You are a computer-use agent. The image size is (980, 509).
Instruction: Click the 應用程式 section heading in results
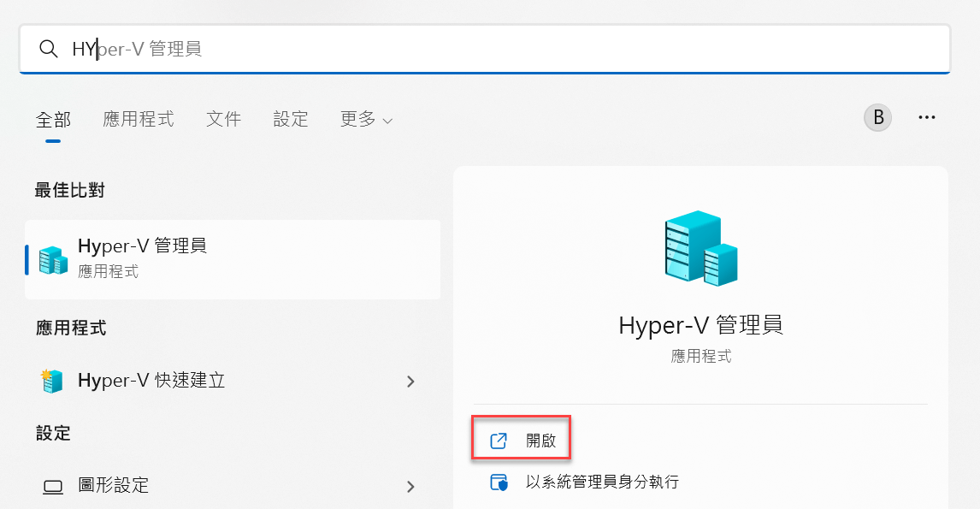click(71, 328)
